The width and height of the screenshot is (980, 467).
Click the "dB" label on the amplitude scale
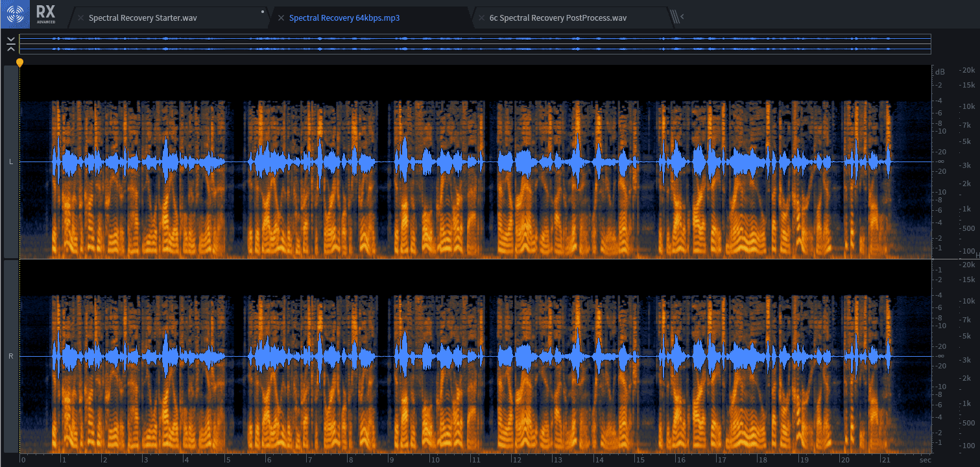[940, 71]
